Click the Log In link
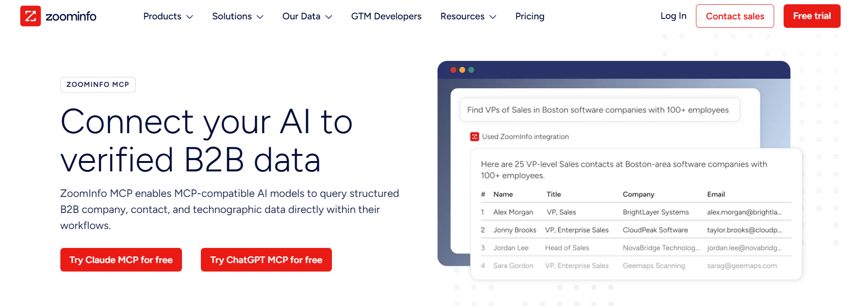 tap(673, 16)
